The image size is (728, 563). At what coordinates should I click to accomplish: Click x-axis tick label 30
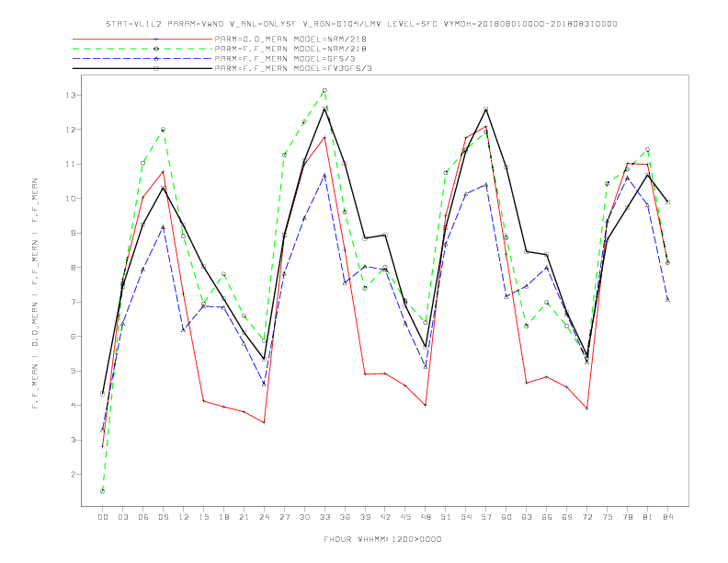304,517
